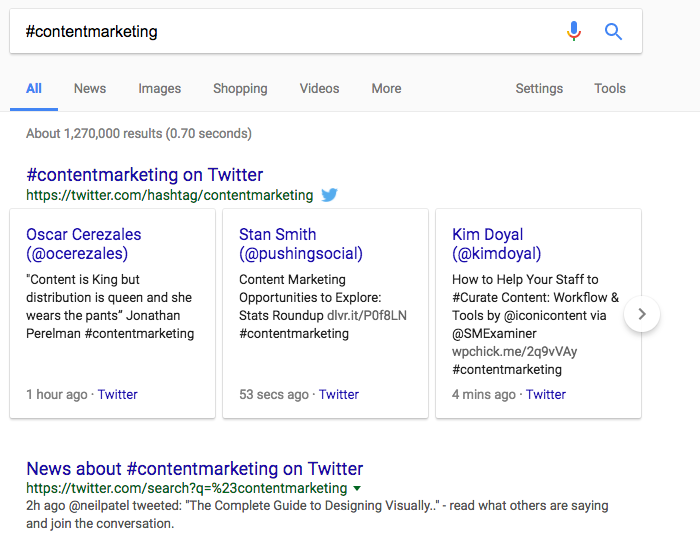Go to the Videos tab
The image size is (700, 551).
point(319,88)
